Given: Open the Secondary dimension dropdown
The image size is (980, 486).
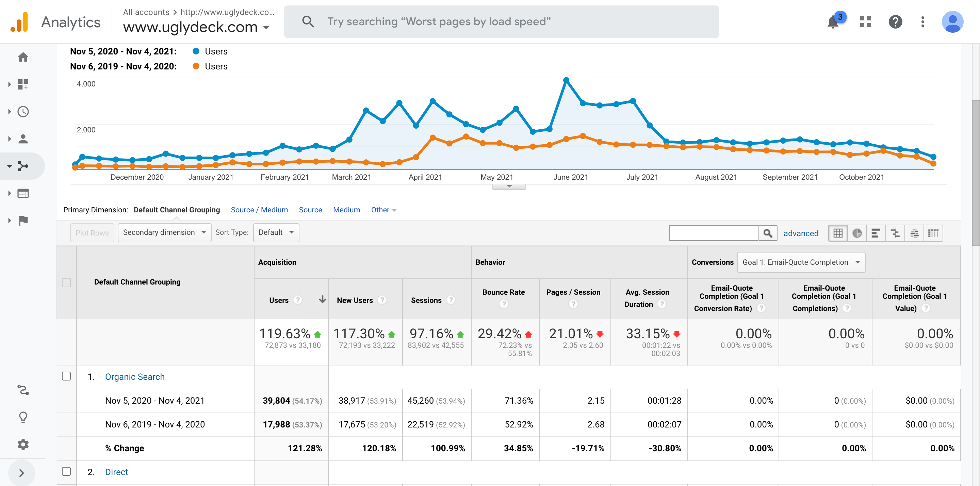Looking at the screenshot, I should point(164,232).
